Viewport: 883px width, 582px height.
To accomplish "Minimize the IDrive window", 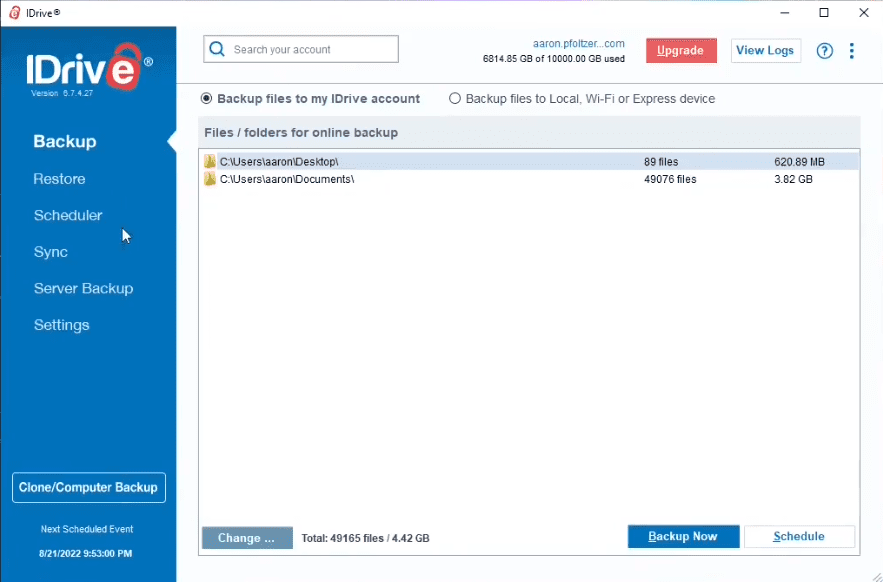I will [785, 12].
